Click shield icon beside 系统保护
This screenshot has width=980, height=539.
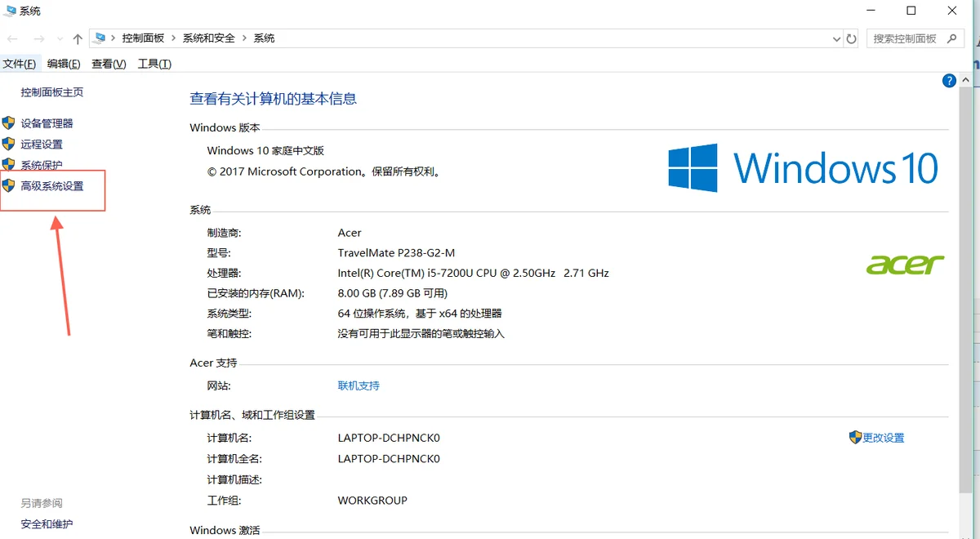click(x=8, y=165)
